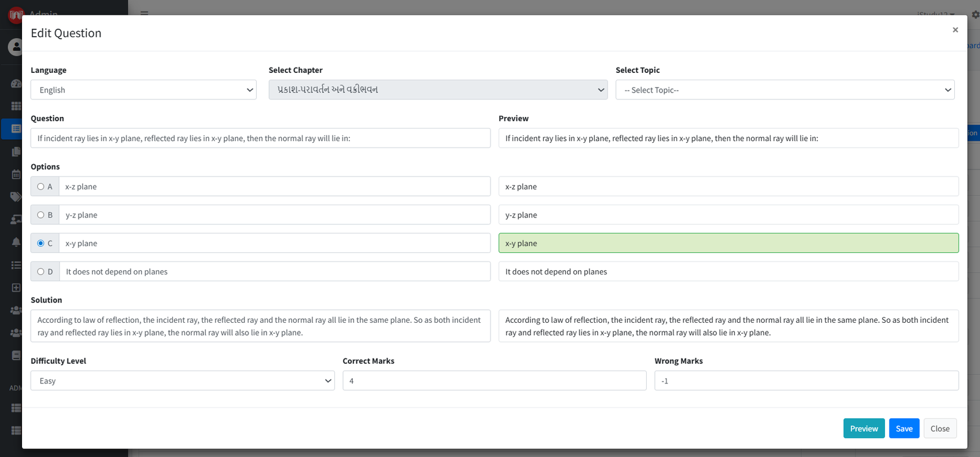
Task: Open the tags icon in the sidebar
Action: [x=16, y=197]
